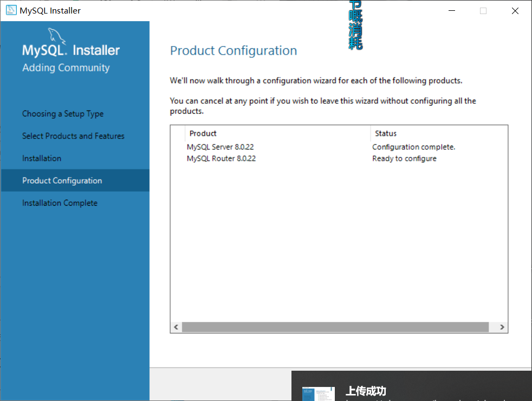Click the horizontal scrollbar thumb in product list

335,327
